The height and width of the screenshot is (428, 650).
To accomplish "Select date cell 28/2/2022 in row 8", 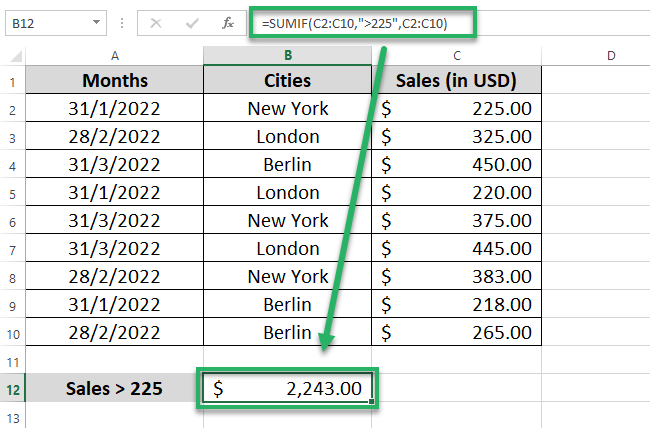I will coord(115,276).
